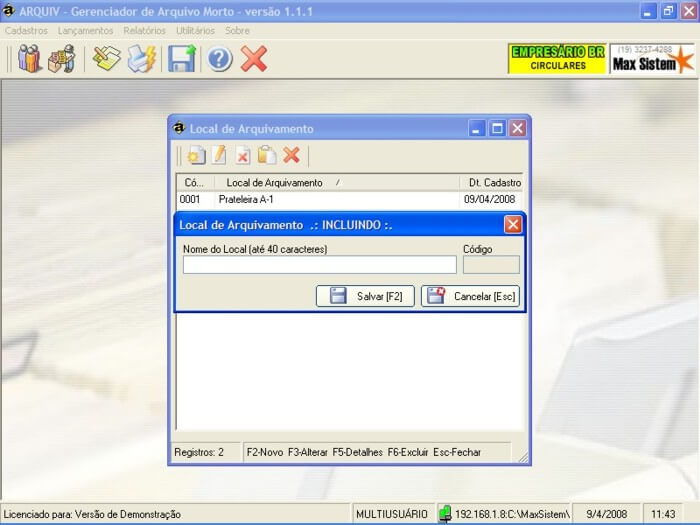Open the Sobre menu

237,31
